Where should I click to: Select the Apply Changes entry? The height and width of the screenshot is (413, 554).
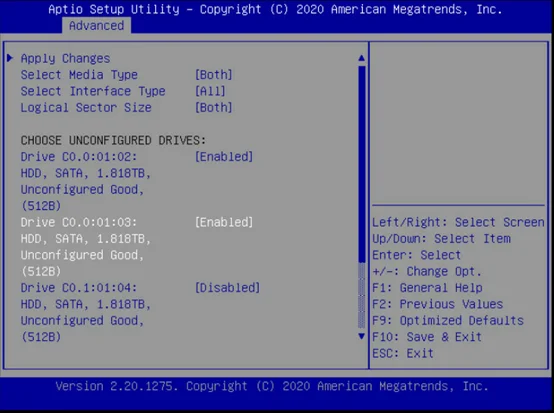click(65, 58)
